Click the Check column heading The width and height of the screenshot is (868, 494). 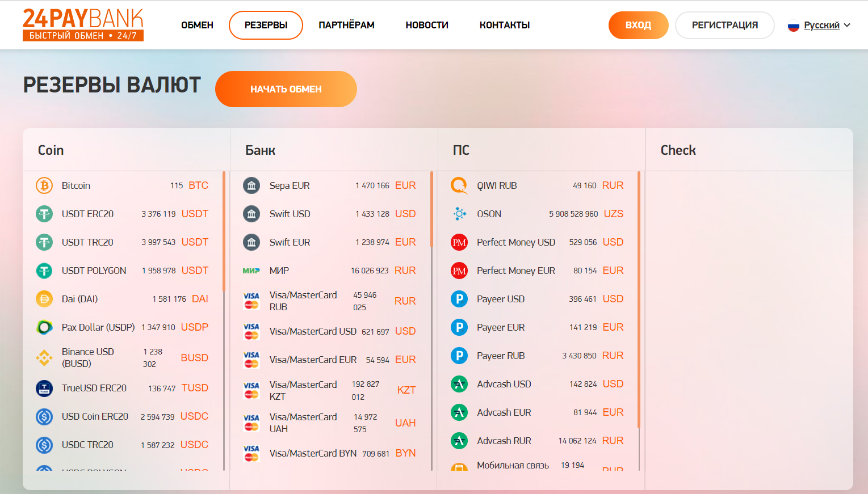[678, 150]
